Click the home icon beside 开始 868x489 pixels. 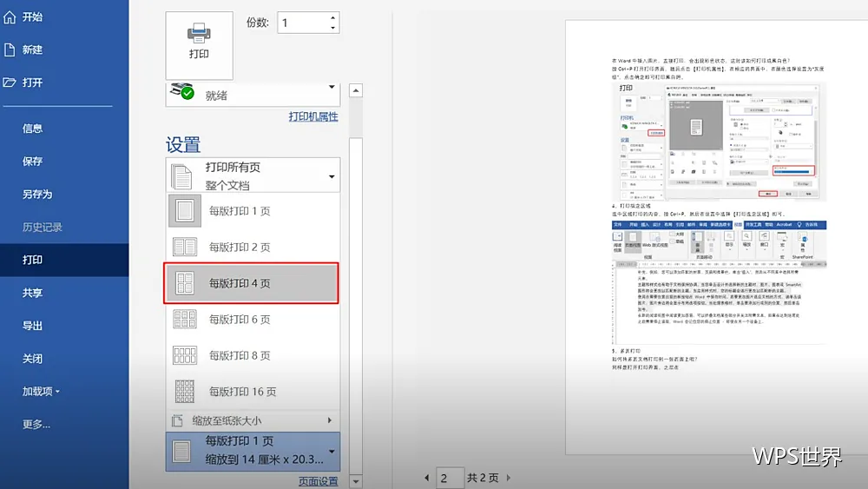tap(10, 17)
